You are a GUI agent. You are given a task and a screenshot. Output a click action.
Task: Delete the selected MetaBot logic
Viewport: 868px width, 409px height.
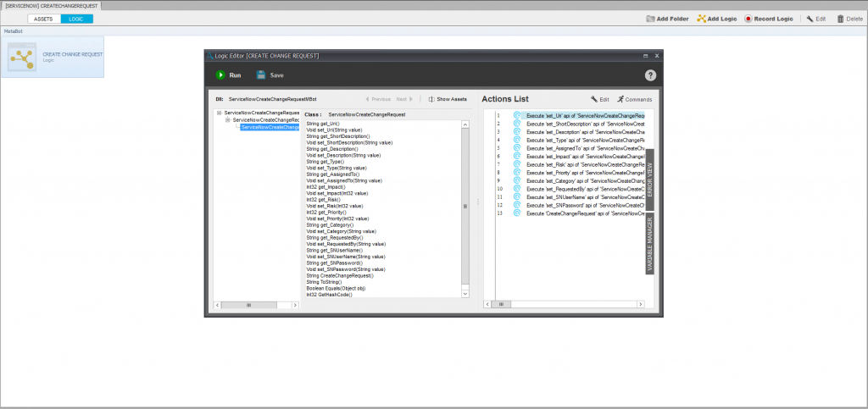pos(849,19)
